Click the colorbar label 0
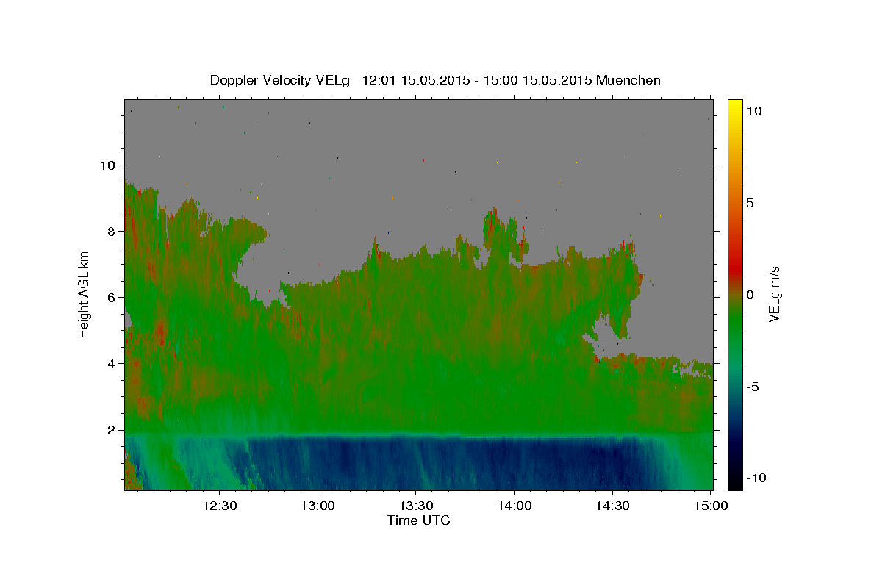 pyautogui.click(x=750, y=295)
